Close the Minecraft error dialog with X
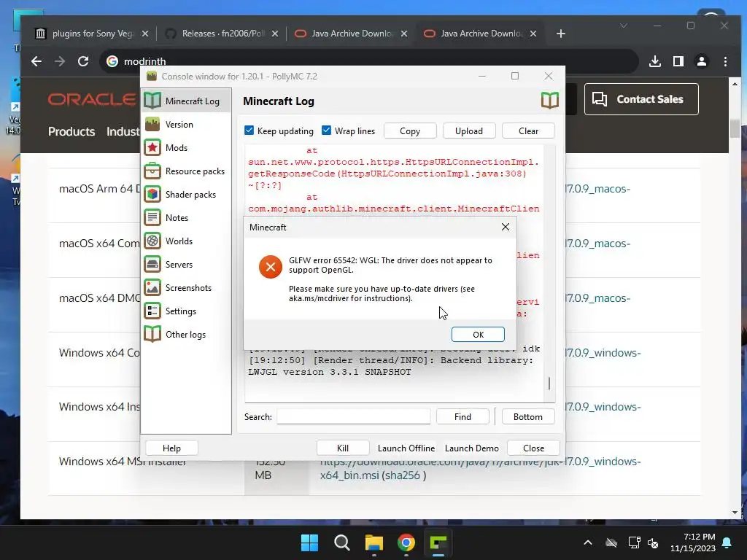747x560 pixels. point(506,227)
